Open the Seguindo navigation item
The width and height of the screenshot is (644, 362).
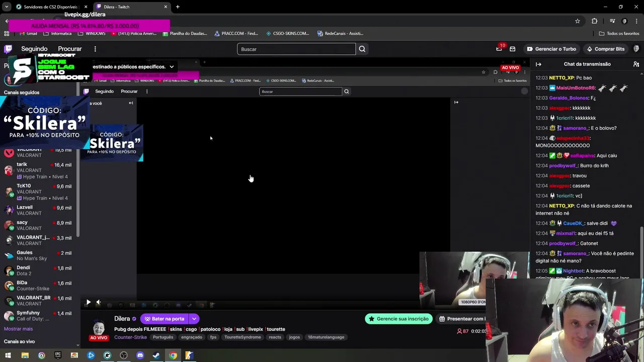pyautogui.click(x=34, y=49)
